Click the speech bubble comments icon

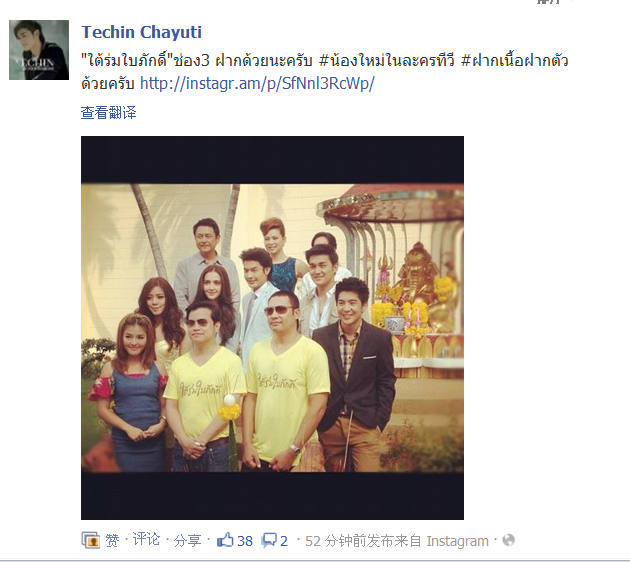tap(269, 540)
